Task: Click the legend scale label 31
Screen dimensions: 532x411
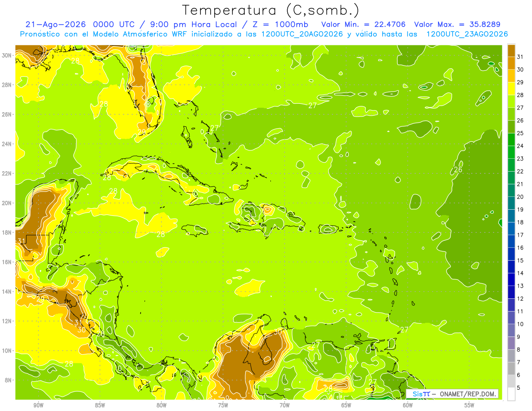Action: tap(520, 57)
